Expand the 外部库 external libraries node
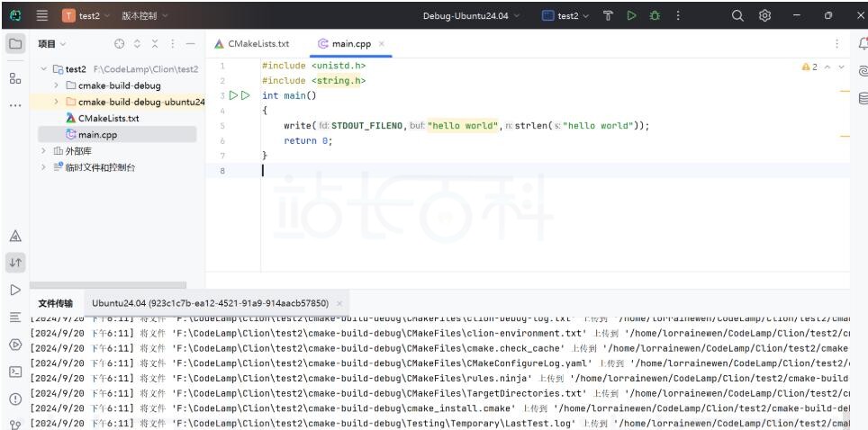Viewport: 868px width, 430px height. point(44,150)
